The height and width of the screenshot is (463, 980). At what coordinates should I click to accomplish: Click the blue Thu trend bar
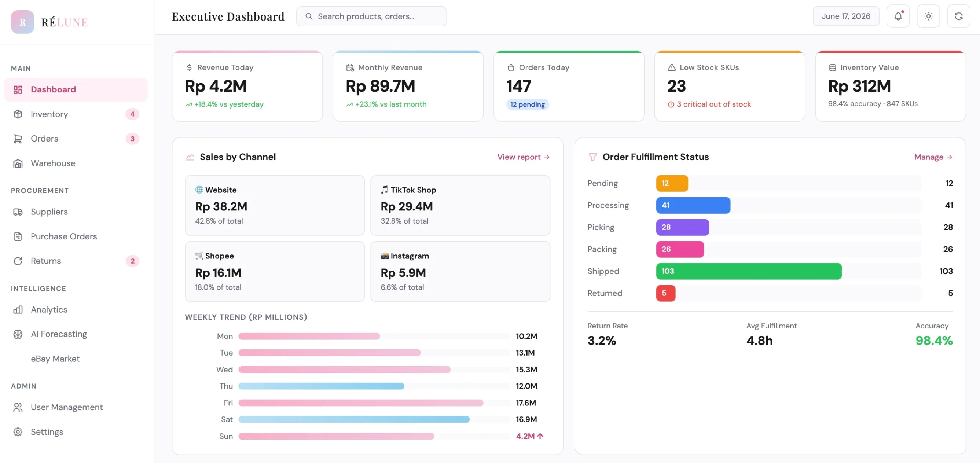pyautogui.click(x=321, y=386)
